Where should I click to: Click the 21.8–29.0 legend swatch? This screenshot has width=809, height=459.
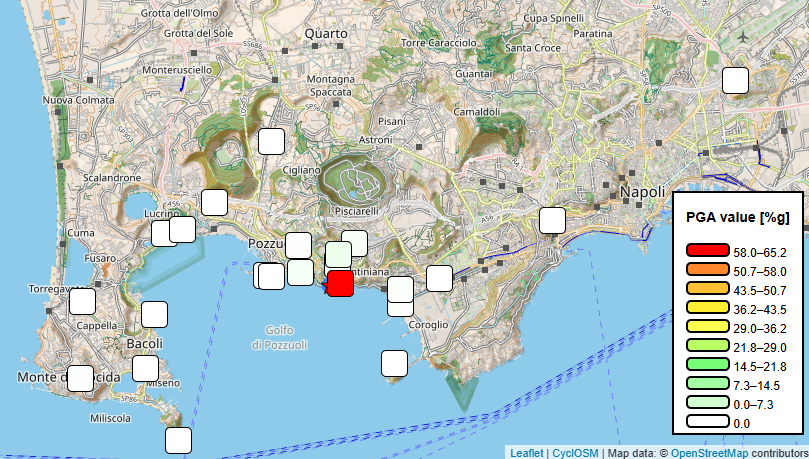[708, 345]
